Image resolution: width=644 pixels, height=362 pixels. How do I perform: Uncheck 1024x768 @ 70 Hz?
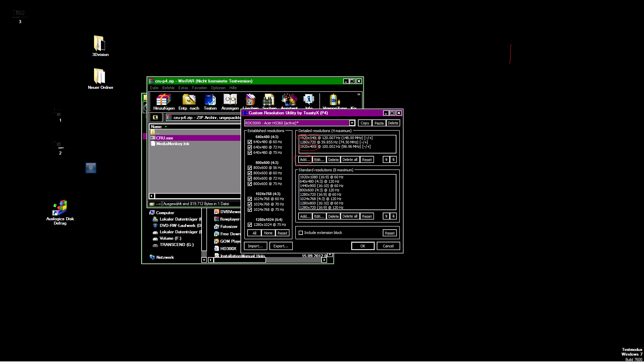click(250, 204)
